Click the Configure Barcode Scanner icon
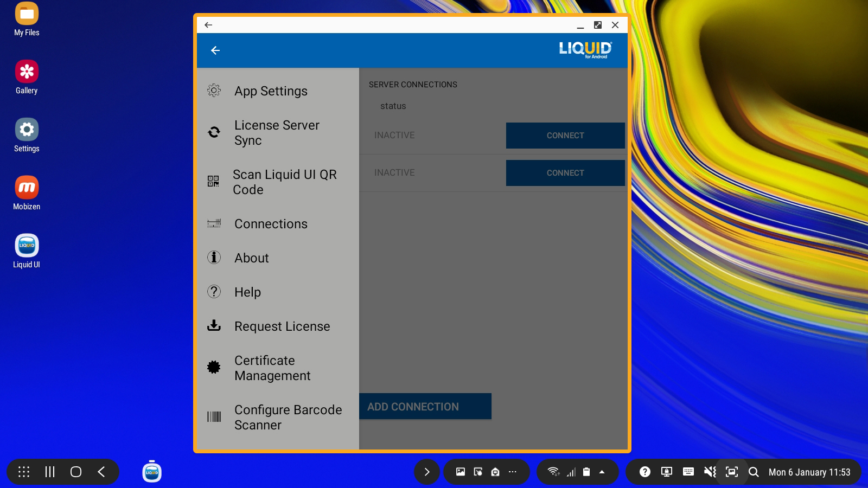 point(214,417)
